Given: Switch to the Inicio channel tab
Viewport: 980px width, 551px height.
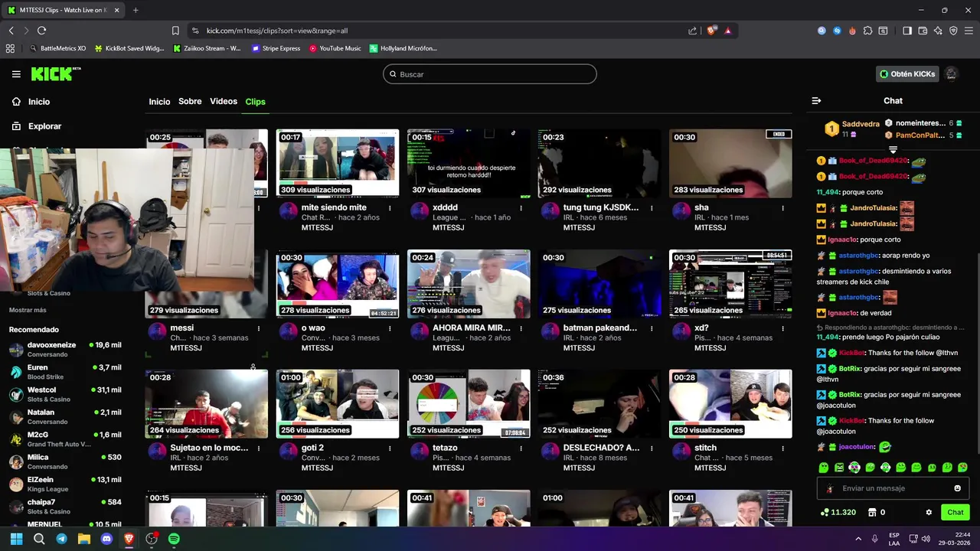Looking at the screenshot, I should coord(159,102).
